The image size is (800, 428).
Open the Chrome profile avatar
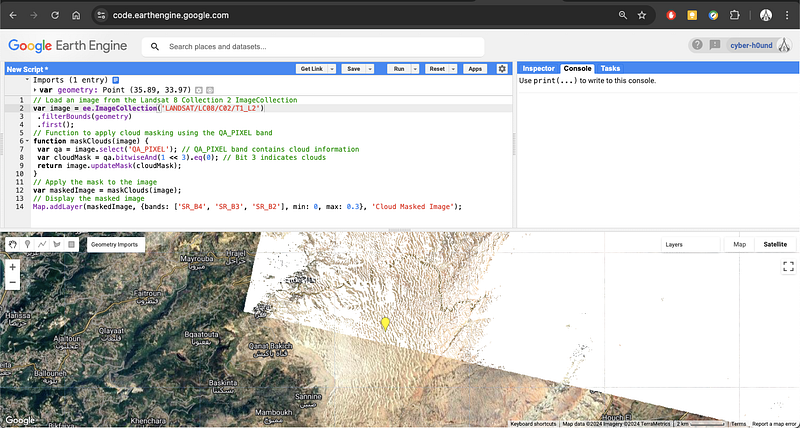pyautogui.click(x=765, y=15)
